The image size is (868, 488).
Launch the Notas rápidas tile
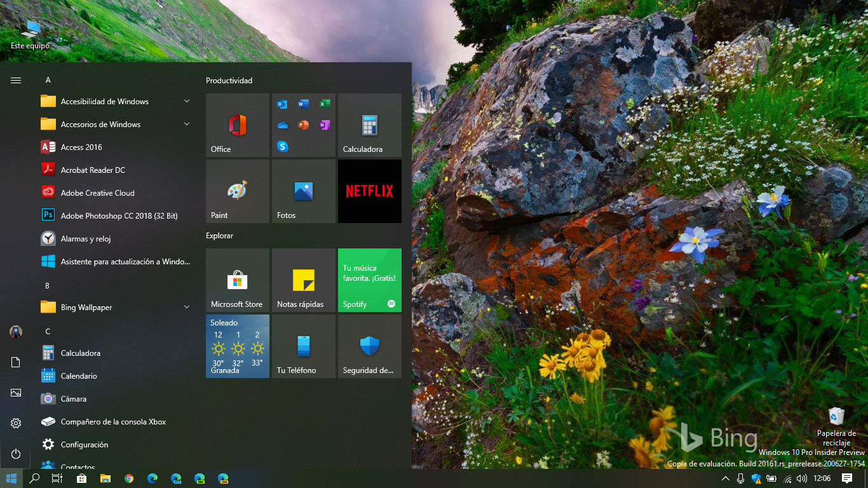click(x=303, y=280)
